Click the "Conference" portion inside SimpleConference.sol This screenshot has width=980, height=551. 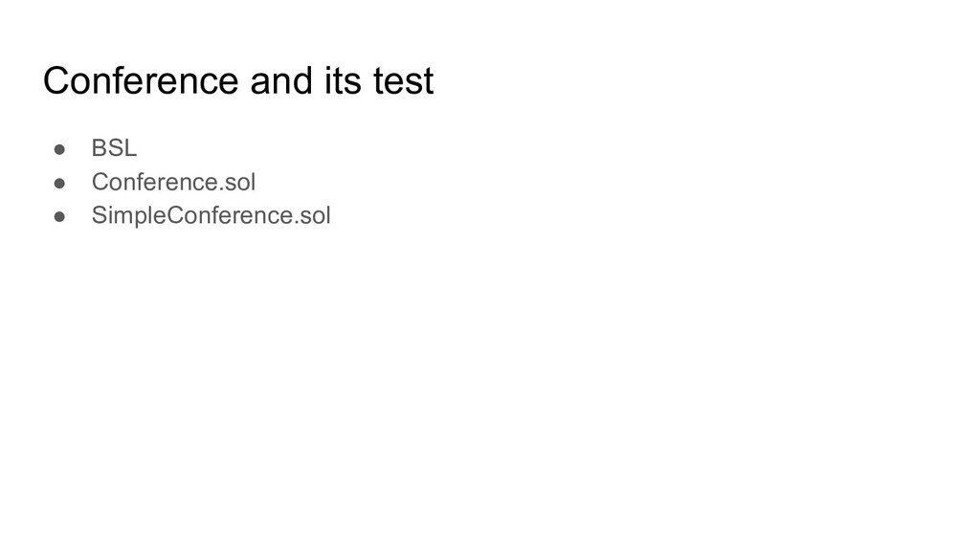point(230,215)
